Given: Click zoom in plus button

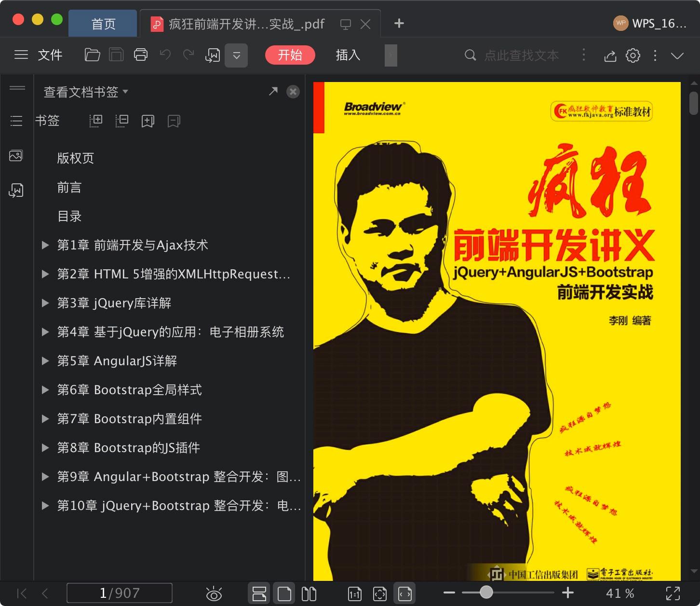Looking at the screenshot, I should 568,592.
